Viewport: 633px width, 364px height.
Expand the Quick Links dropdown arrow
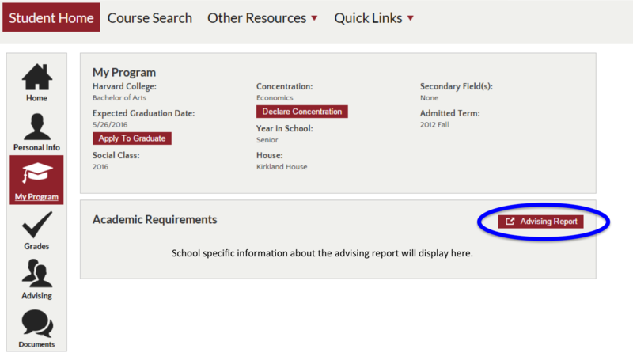[x=410, y=18]
